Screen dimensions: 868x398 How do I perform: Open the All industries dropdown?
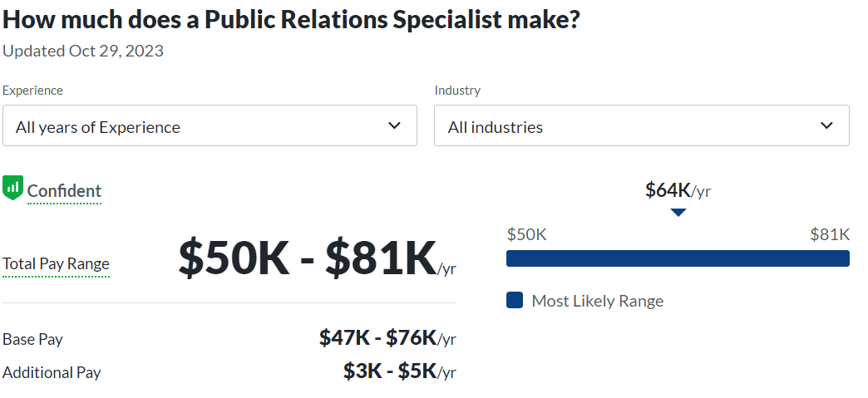tap(641, 126)
